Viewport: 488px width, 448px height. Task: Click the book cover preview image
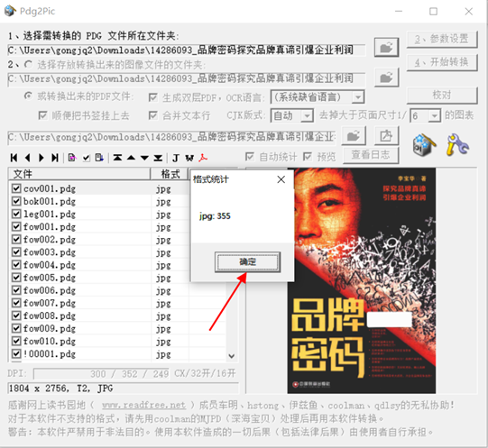click(x=362, y=280)
